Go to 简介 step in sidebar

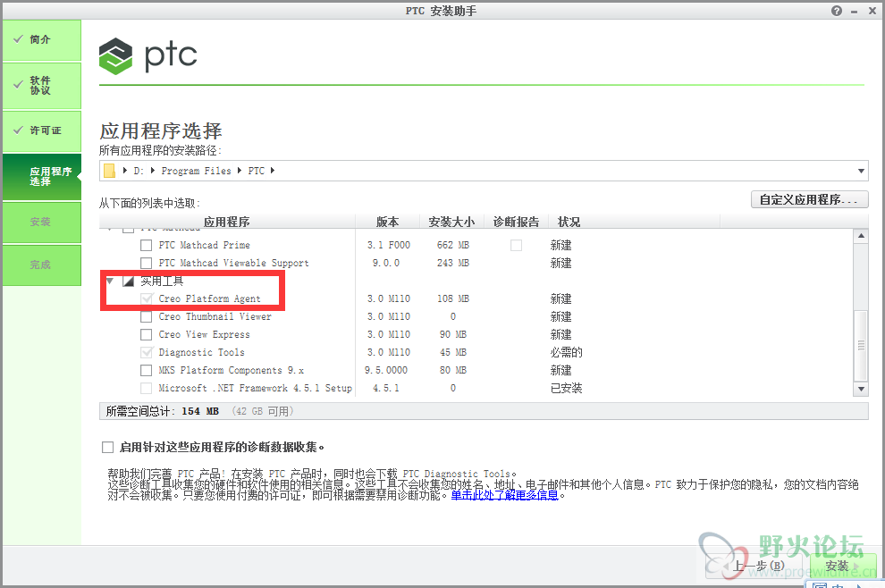click(x=42, y=40)
